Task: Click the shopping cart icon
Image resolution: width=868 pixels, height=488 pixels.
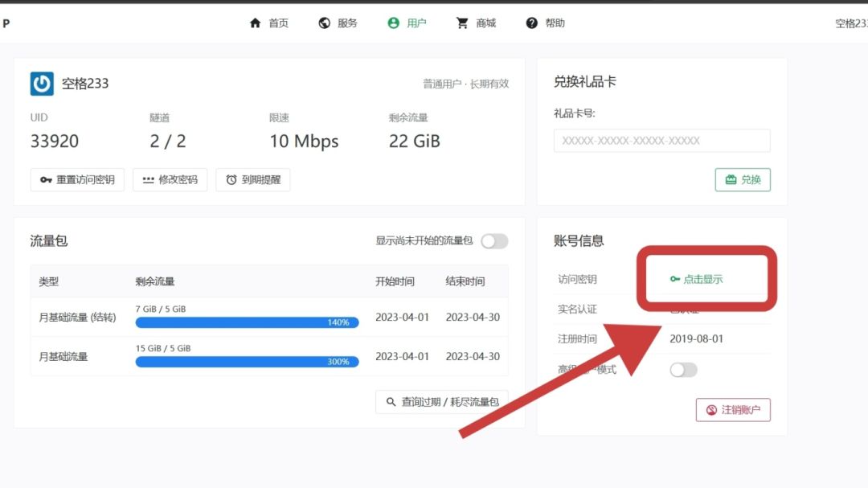Action: [462, 23]
